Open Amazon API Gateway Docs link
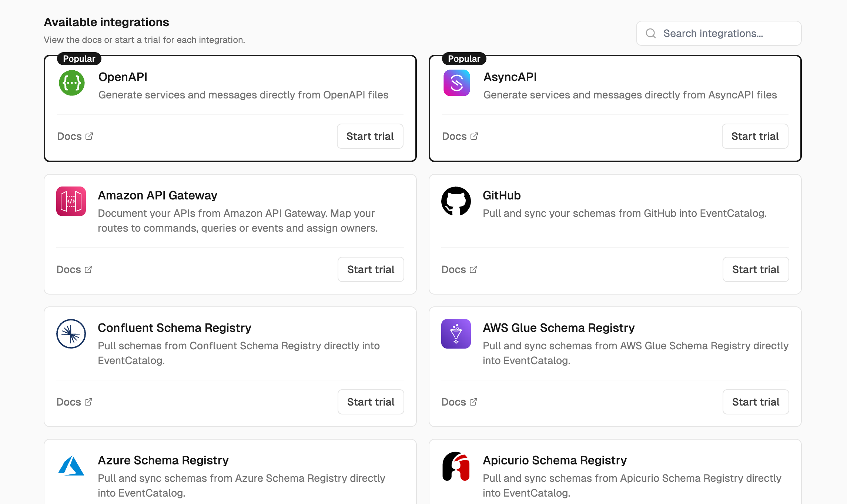Image resolution: width=847 pixels, height=504 pixels. click(74, 269)
